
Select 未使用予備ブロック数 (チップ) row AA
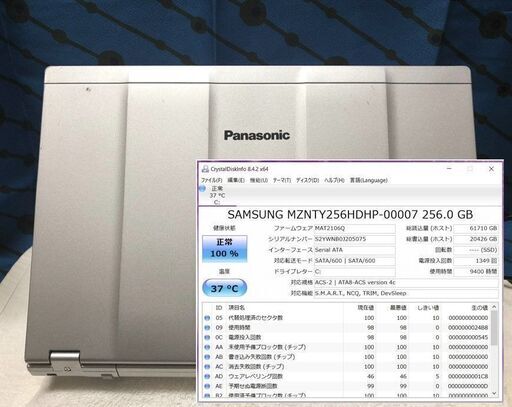347,347
